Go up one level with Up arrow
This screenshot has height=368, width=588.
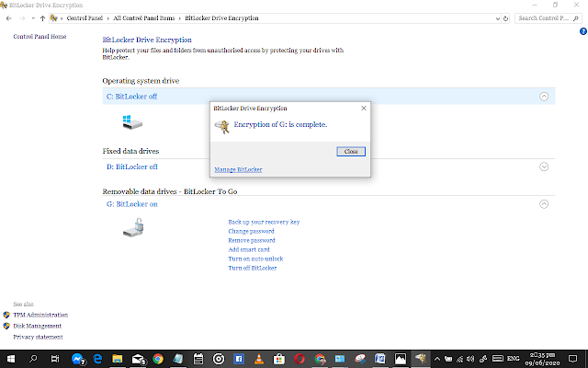[42, 18]
